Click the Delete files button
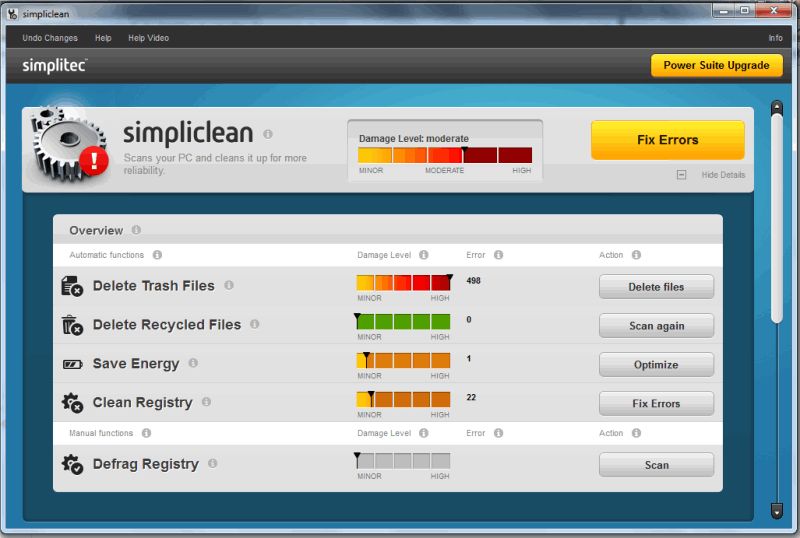Viewport: 800px width, 538px height. click(656, 287)
